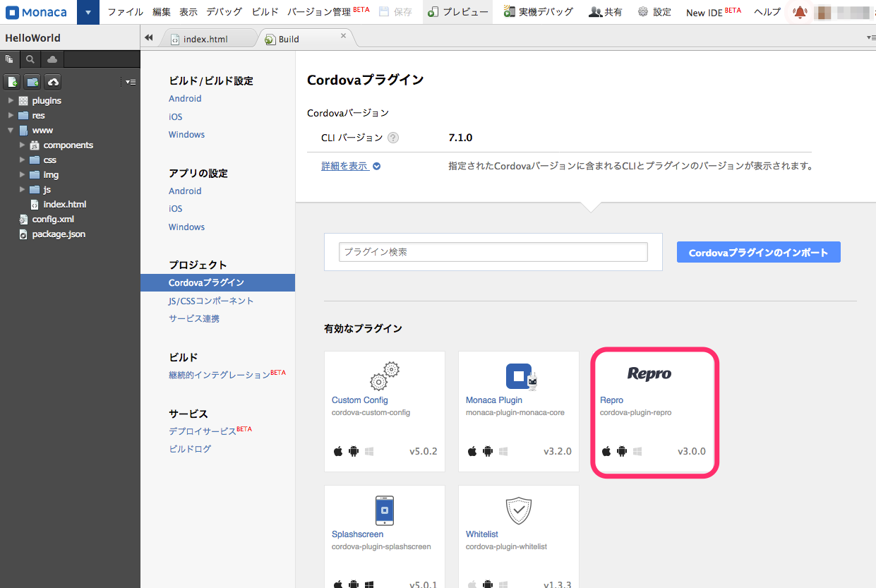This screenshot has width=876, height=588.
Task: Open the dropdown next to Monaca logo
Action: (88, 12)
